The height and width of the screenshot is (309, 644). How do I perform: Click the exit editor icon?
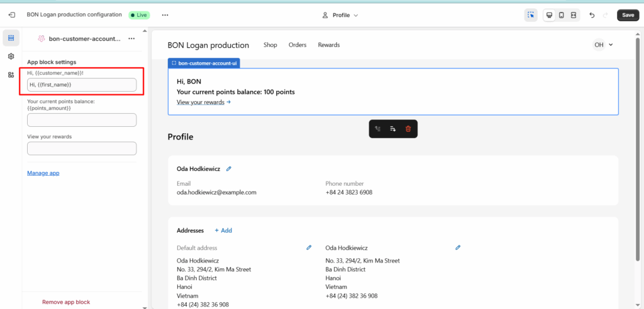coord(11,15)
